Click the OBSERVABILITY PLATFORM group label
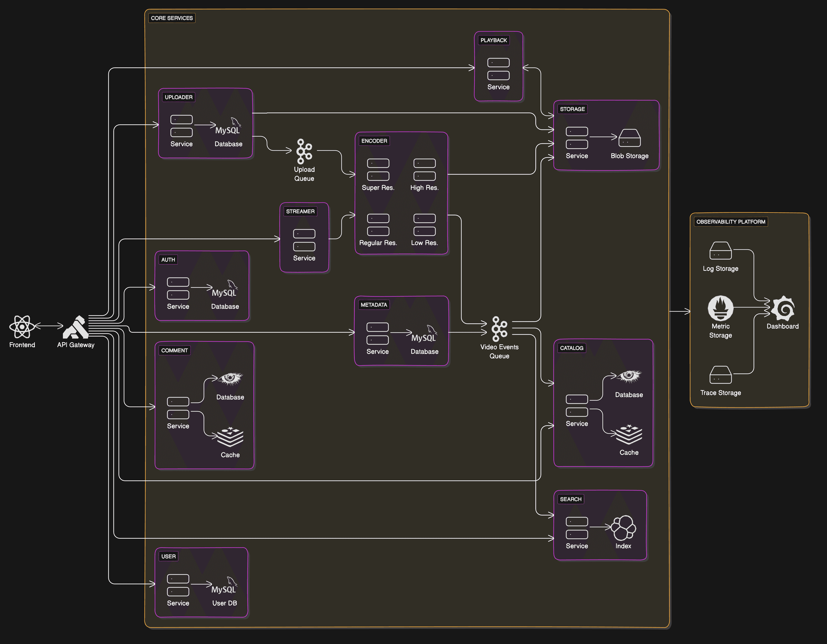Image resolution: width=827 pixels, height=644 pixels. click(x=731, y=222)
